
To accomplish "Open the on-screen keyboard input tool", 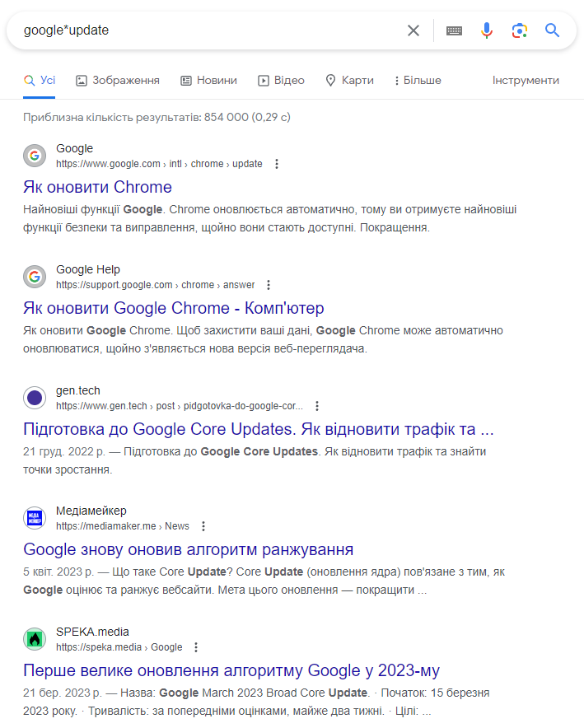I will pos(454,30).
